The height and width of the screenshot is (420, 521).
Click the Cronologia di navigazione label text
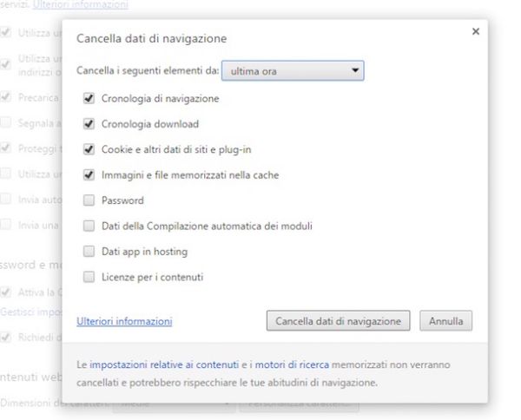(x=160, y=99)
